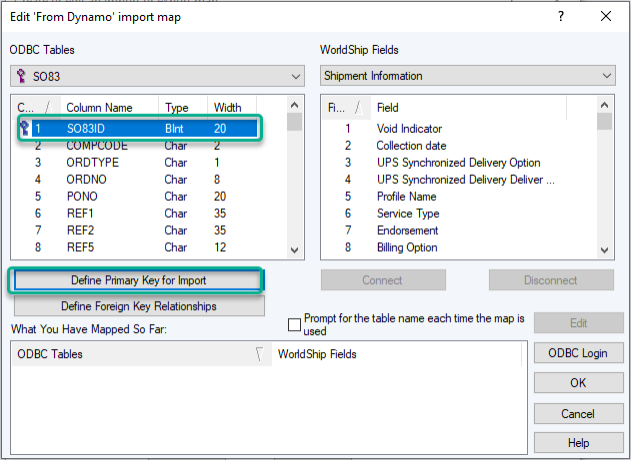631x460 pixels.
Task: Click ODBC Tables header in mapped list
Action: [142, 354]
